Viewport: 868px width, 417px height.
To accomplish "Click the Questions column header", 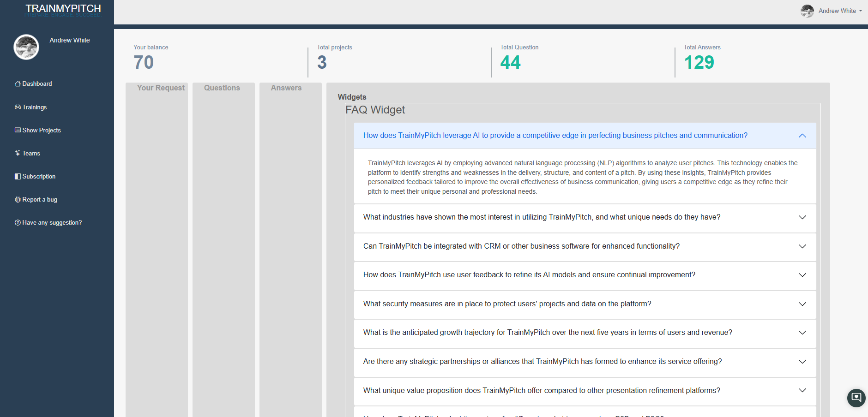I will pyautogui.click(x=222, y=88).
